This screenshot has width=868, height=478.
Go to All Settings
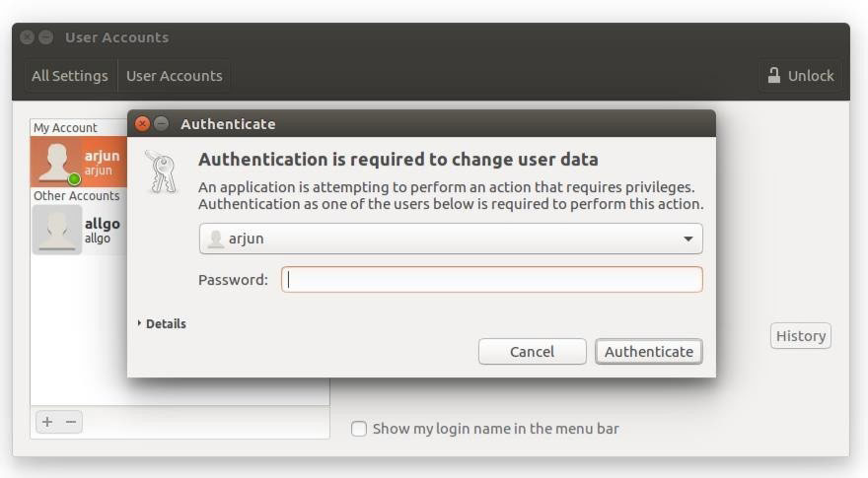[x=69, y=76]
